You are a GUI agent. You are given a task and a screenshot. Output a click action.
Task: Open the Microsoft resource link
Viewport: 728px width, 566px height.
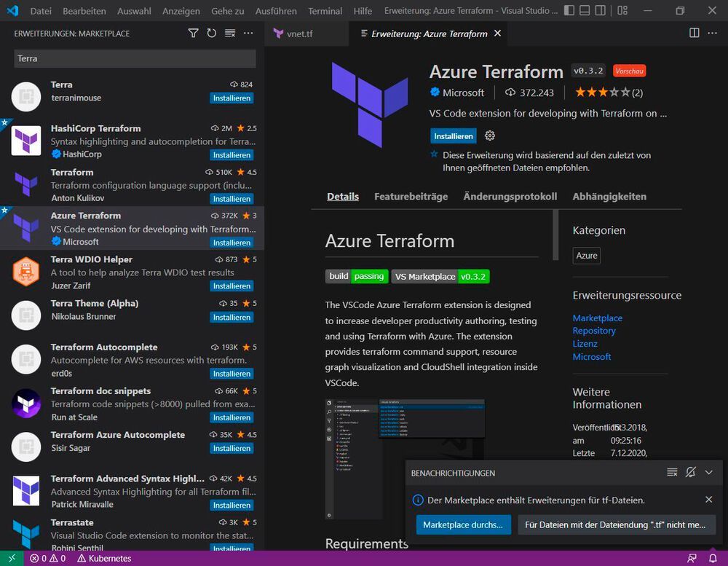point(591,356)
